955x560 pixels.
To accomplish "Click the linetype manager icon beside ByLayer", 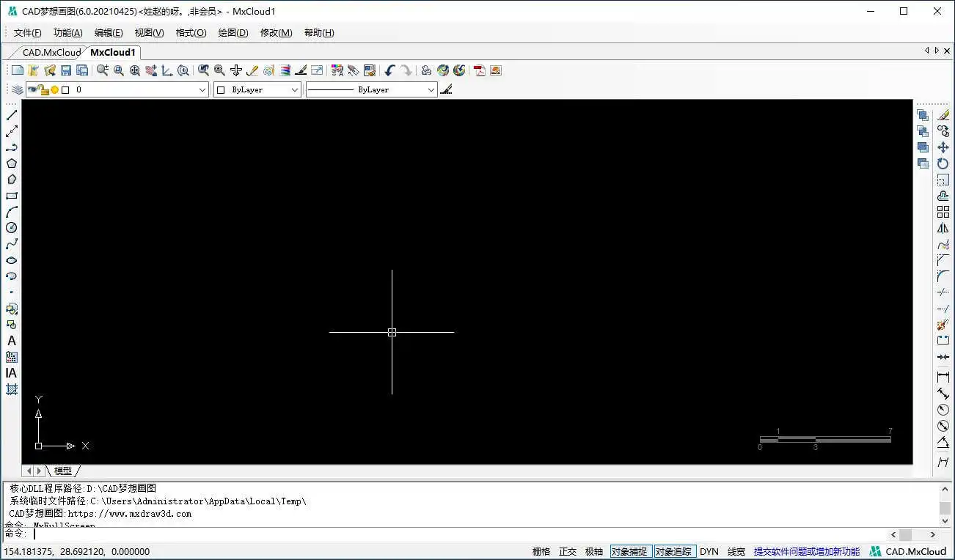I will coord(446,89).
